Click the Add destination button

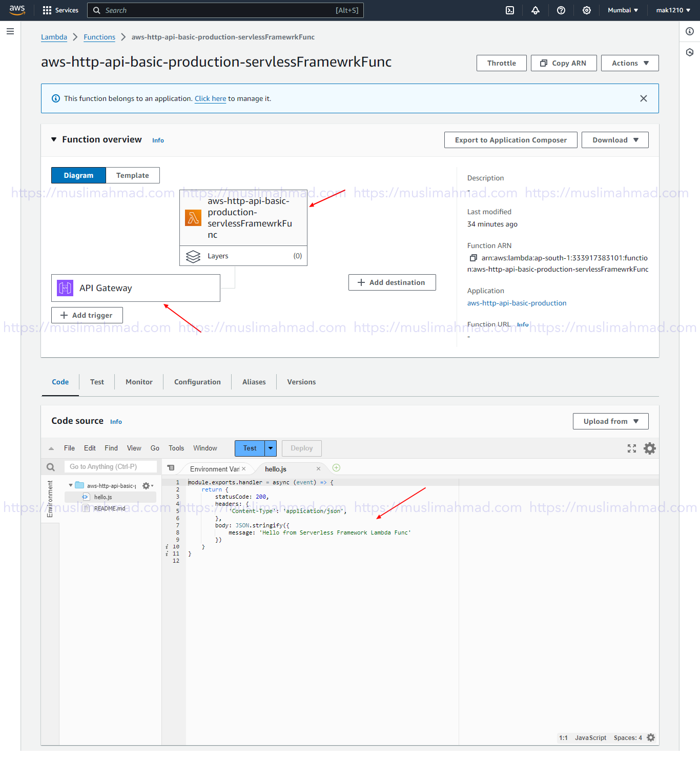point(392,282)
